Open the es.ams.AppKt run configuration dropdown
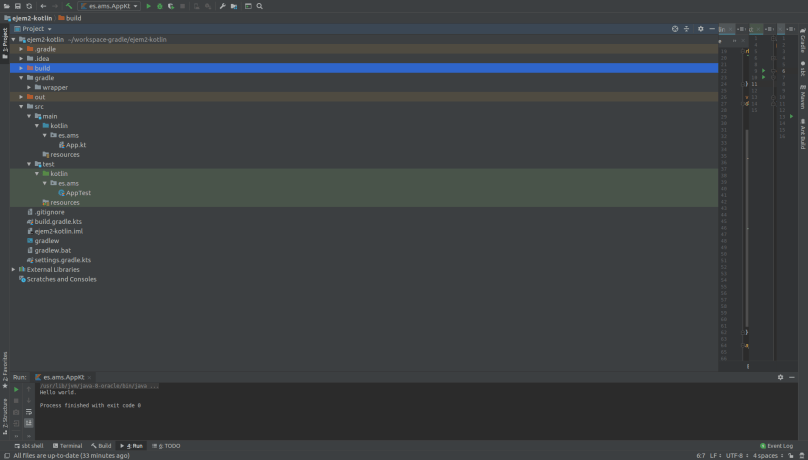This screenshot has width=808, height=460. [x=110, y=6]
